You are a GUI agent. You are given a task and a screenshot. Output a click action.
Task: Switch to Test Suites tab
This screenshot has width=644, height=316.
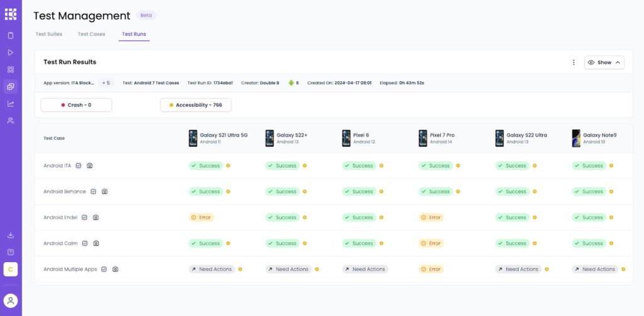(49, 34)
